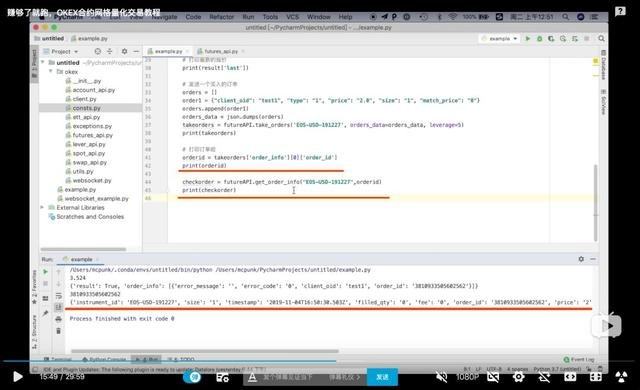640x390 pixels.
Task: Play the video with bottom-left play button
Action: pyautogui.click(x=18, y=376)
